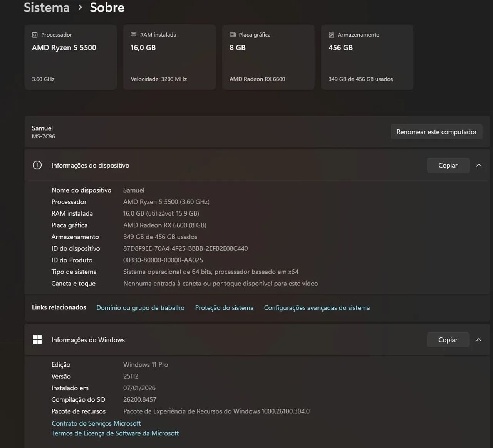Click the Velocidade: 3200 MHz text

click(x=159, y=79)
